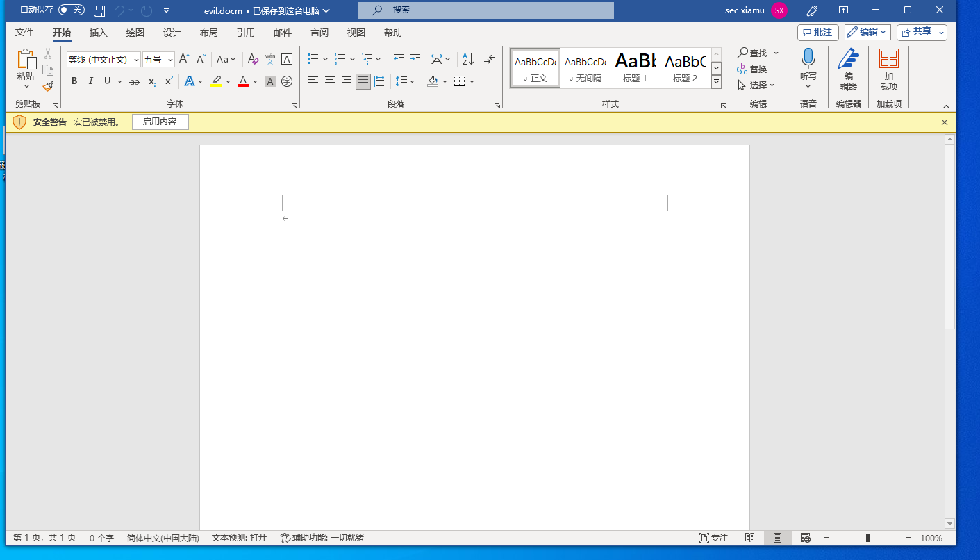
Task: Expand the styles gallery with the More arrow
Action: [717, 83]
